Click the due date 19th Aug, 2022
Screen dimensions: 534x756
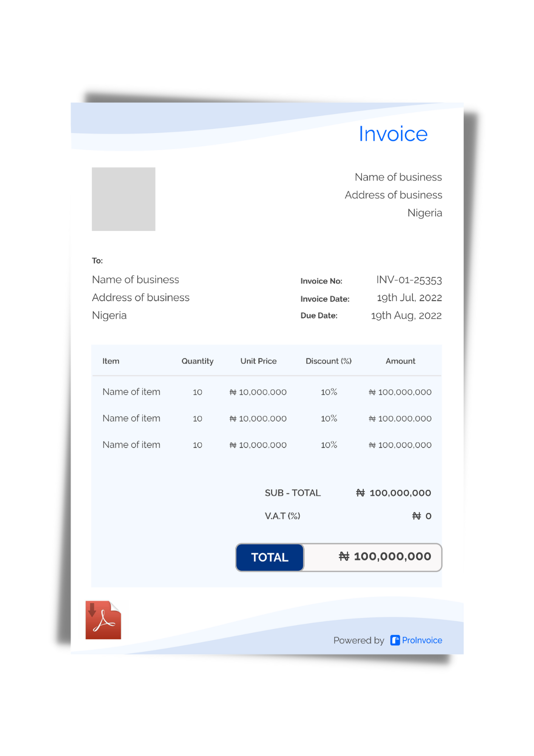tap(406, 316)
